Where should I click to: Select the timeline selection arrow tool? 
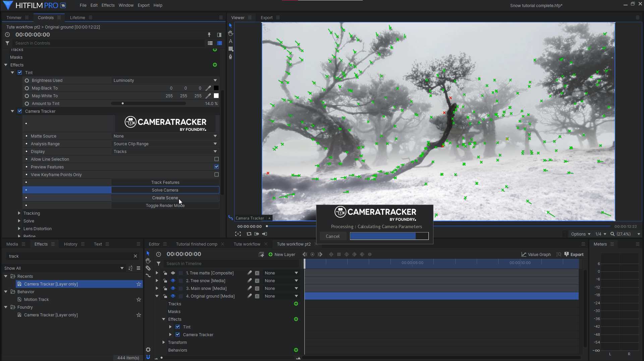point(148,253)
